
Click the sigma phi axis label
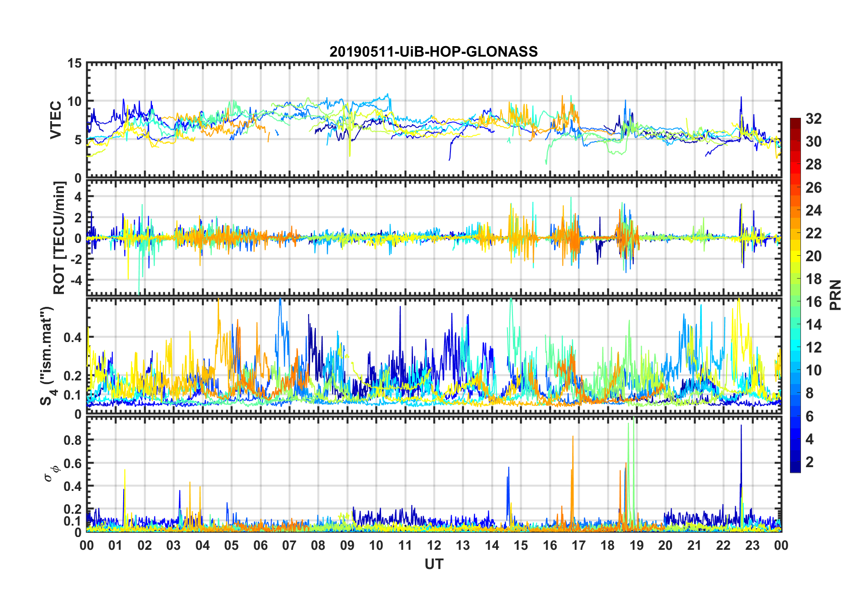coord(51,473)
